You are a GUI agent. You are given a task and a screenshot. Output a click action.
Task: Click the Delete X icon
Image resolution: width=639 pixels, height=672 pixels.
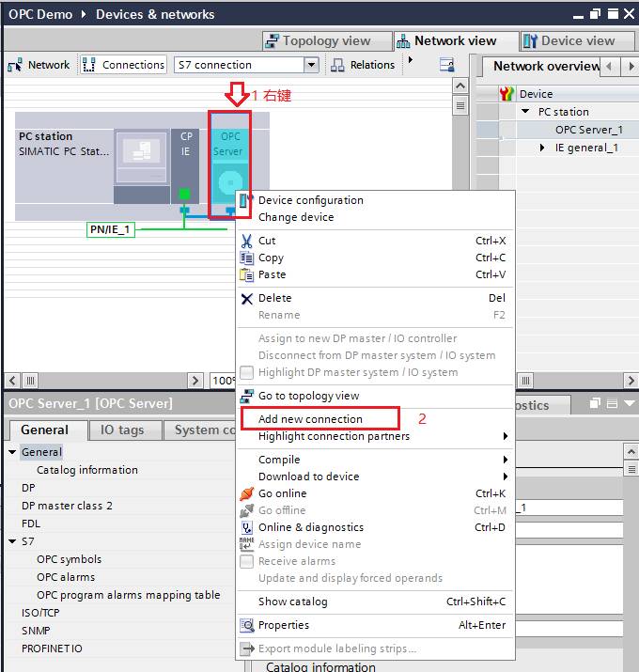[x=247, y=298]
